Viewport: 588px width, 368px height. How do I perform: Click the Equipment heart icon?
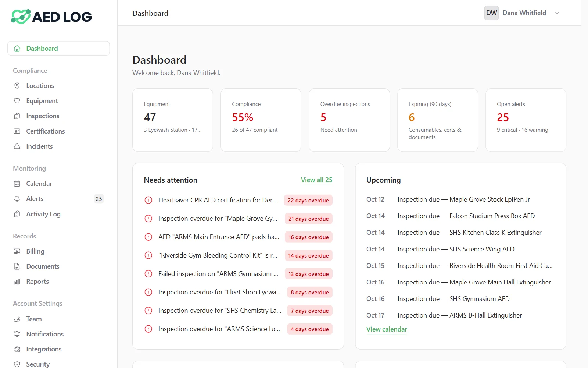pyautogui.click(x=17, y=101)
